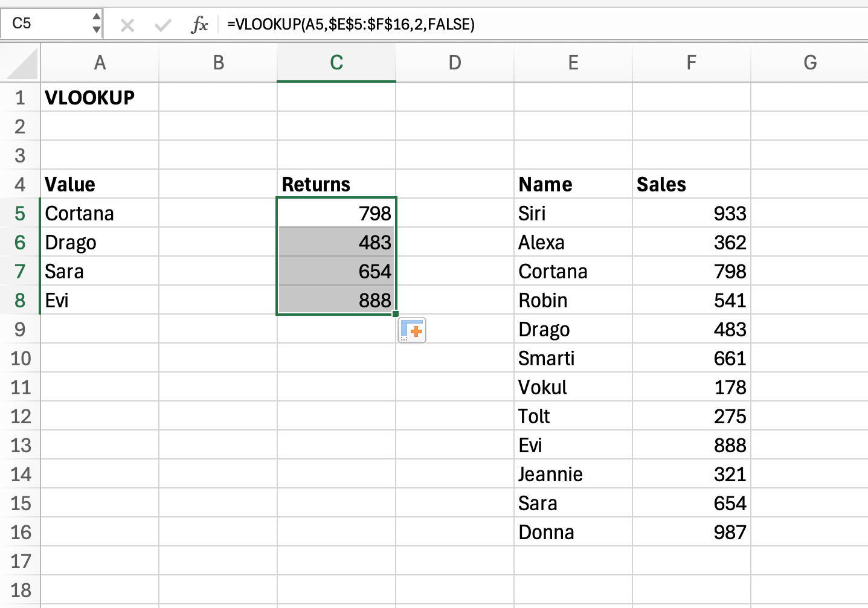Click the Value header cell
Viewport: 868px width, 608px height.
100,184
